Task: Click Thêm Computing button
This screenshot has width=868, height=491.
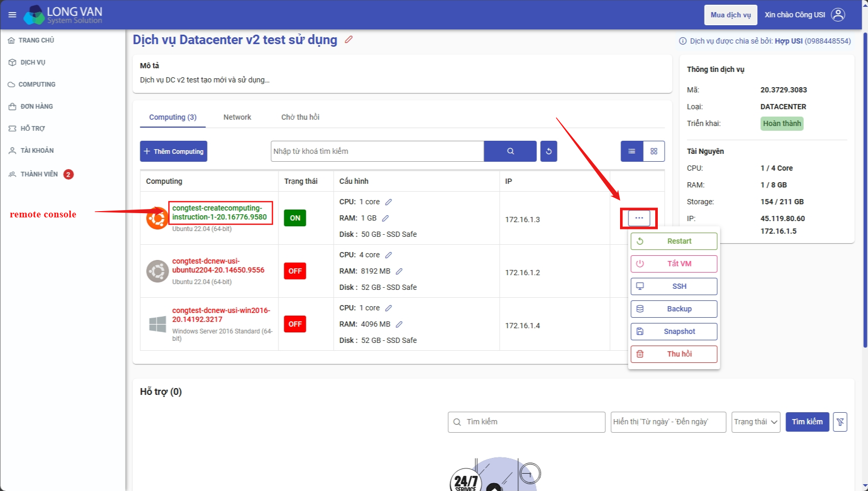Action: tap(173, 151)
